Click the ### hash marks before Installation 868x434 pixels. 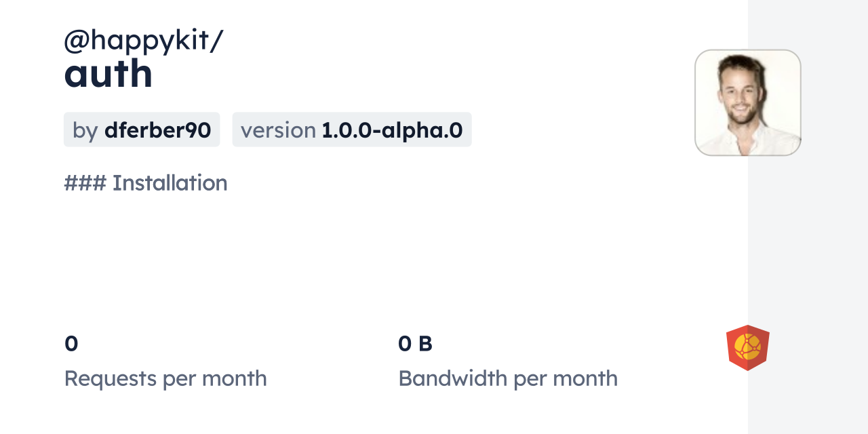85,183
